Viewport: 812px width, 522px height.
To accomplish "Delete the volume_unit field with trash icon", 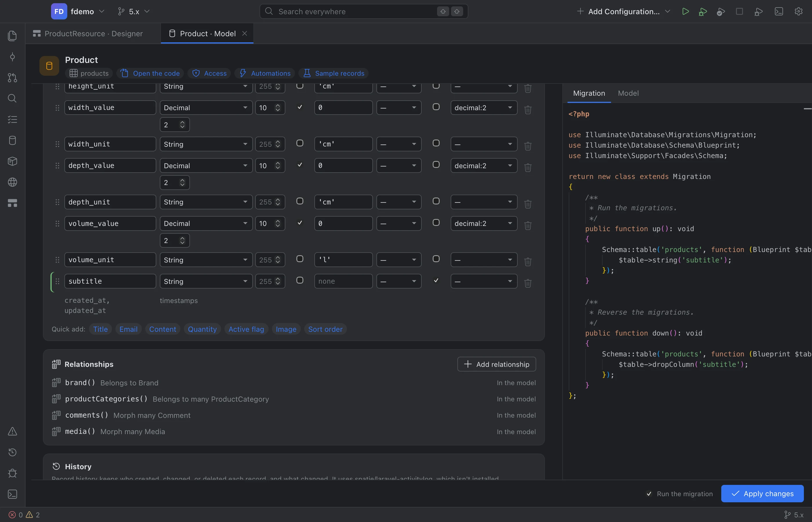I will click(528, 261).
